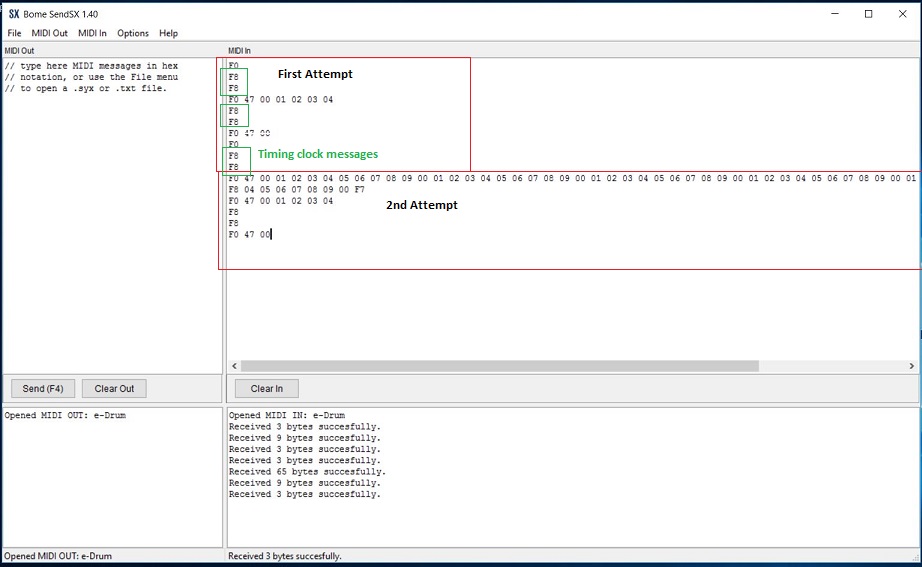Click the Clear In button
Viewport: 922px width, 567px height.
[x=266, y=389]
